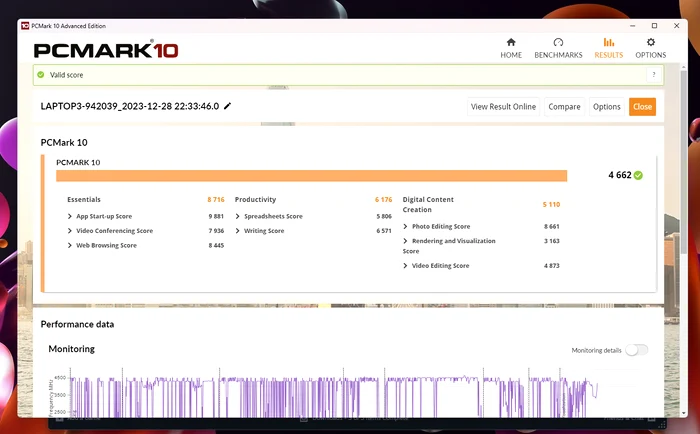
Task: Open the BENCHMARKS section
Action: click(558, 48)
